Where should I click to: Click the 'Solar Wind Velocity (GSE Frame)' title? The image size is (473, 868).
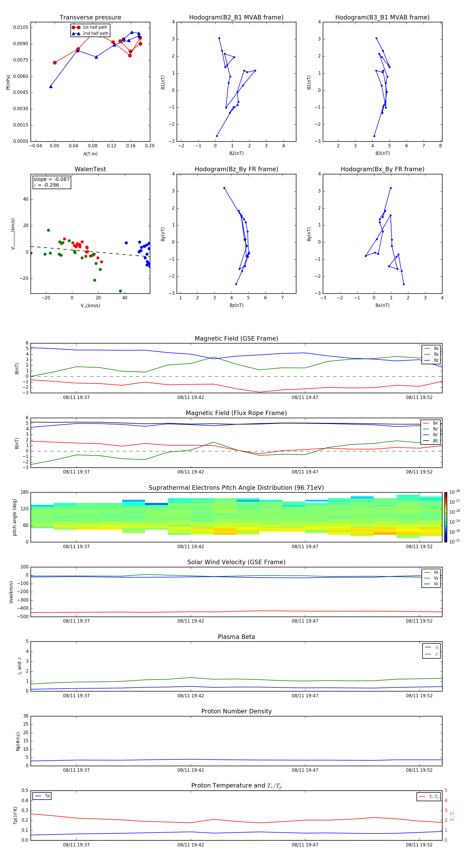tap(236, 562)
